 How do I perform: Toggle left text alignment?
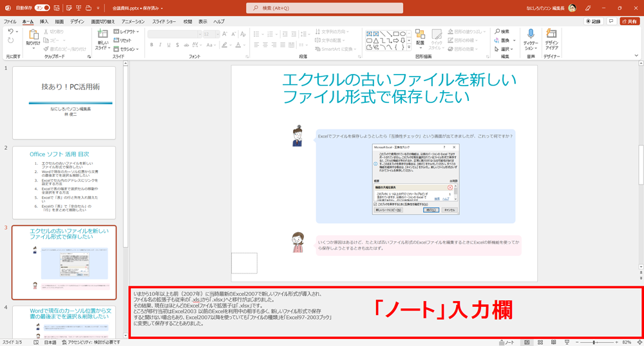(256, 44)
